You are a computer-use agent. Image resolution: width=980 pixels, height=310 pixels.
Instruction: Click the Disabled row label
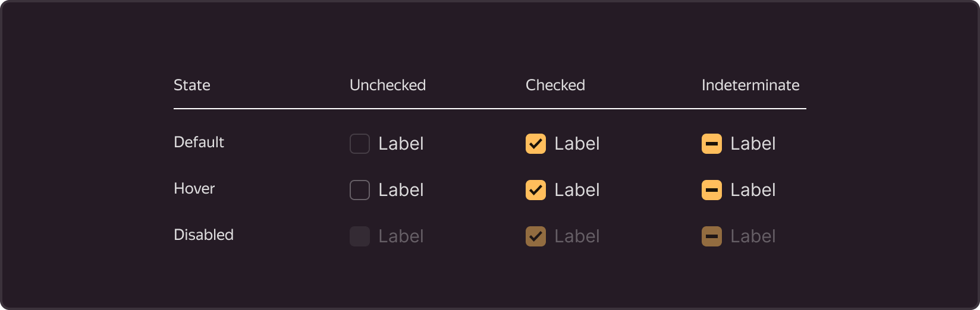203,235
